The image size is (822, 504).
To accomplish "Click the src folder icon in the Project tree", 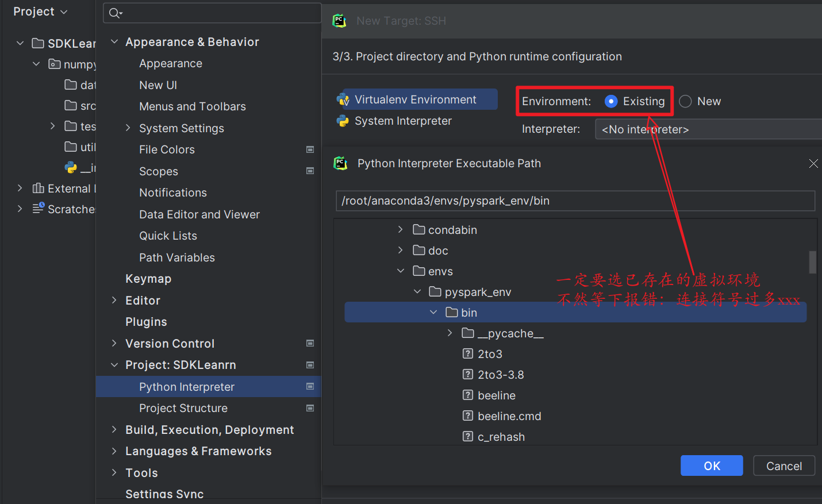I will (71, 105).
